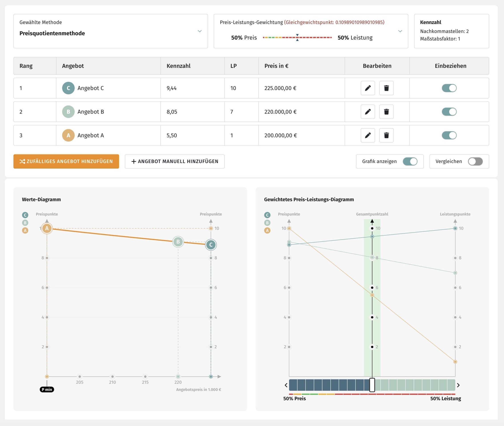504x426 pixels.
Task: Edit Angebot C with pencil icon
Action: coord(367,88)
